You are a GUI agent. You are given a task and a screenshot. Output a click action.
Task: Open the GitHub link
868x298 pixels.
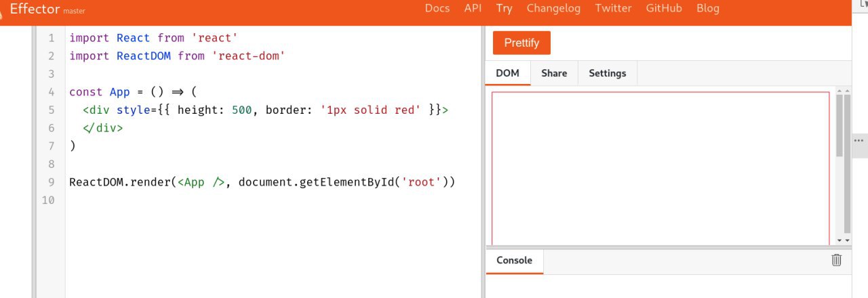point(664,8)
